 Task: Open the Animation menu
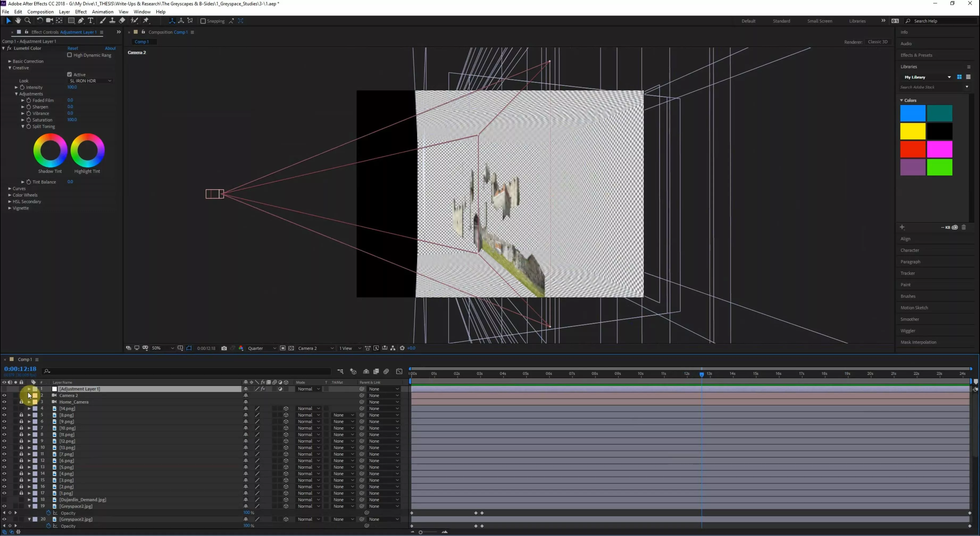102,12
